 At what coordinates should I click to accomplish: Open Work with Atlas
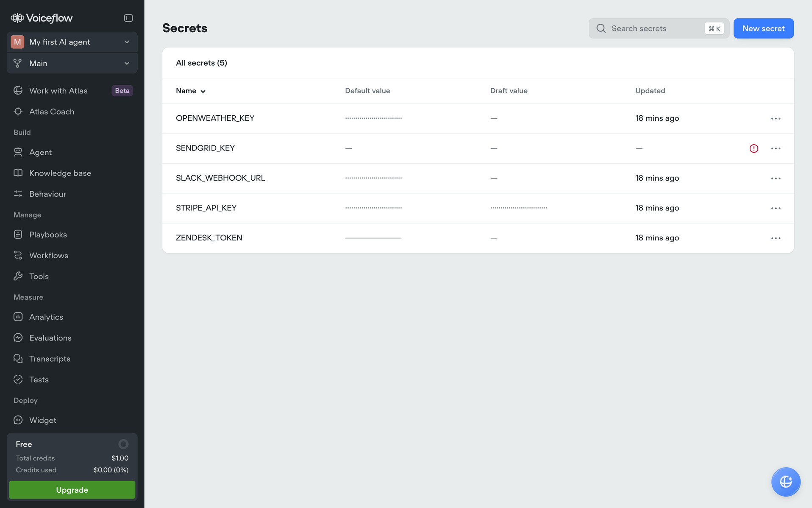point(72,90)
